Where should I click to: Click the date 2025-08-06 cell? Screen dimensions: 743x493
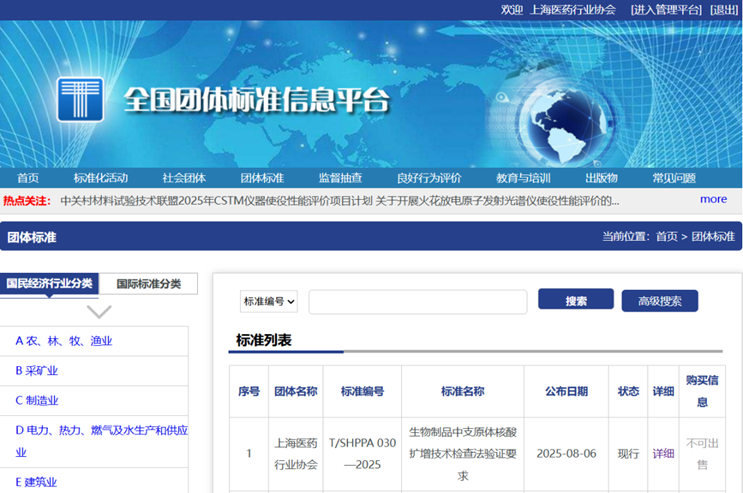click(566, 454)
